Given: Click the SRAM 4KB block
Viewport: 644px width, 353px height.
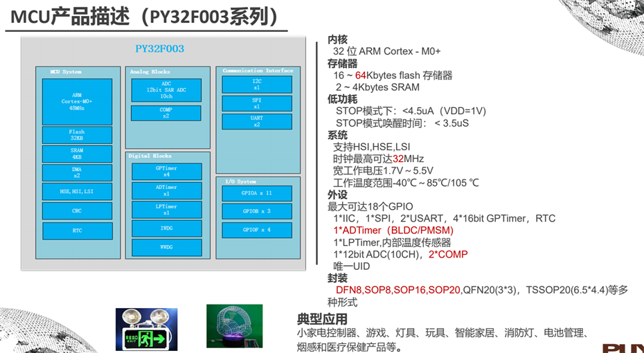Looking at the screenshot, I should [x=77, y=154].
